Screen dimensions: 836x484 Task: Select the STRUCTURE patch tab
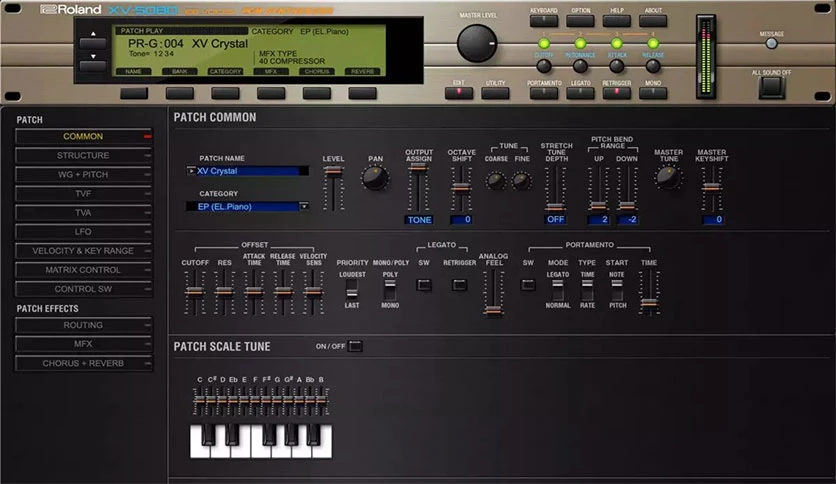coord(83,156)
